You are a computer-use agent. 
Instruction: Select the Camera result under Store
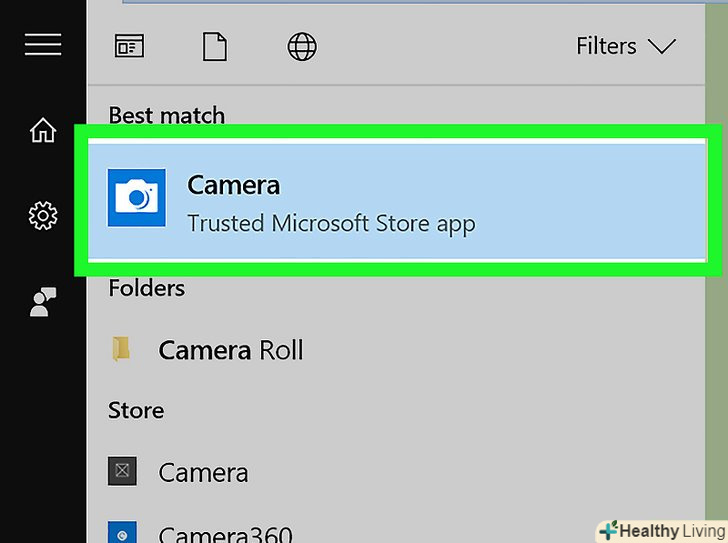pyautogui.click(x=204, y=472)
